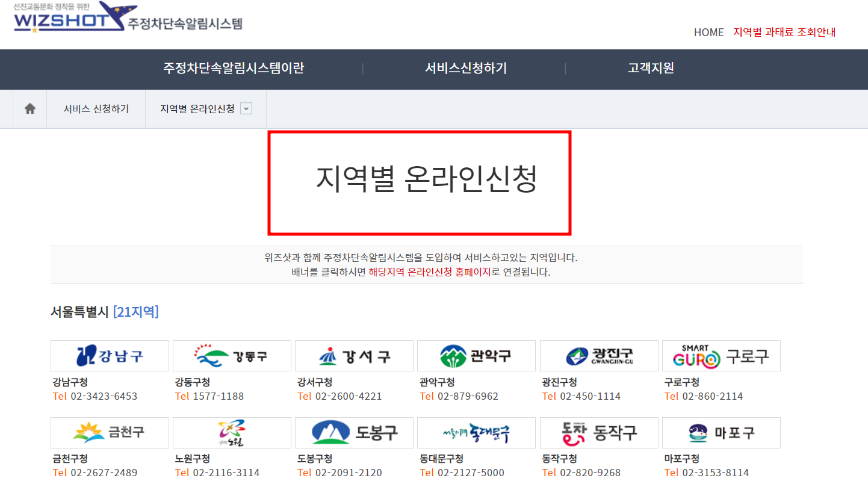Click the Gangdong-gu (강동구) logo banner
This screenshot has width=868, height=481.
(x=231, y=356)
